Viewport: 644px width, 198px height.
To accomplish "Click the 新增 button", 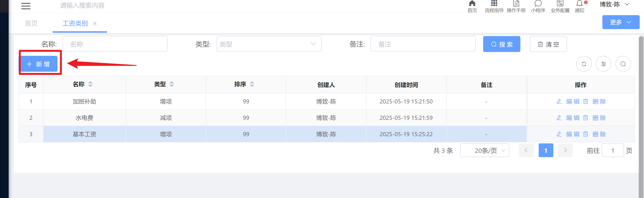I will click(38, 64).
